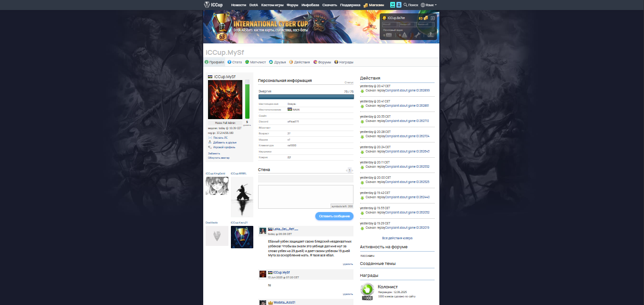644x305 pixels.
Task: Click download arrow icon beside game ID 262704
Action: click(362, 136)
